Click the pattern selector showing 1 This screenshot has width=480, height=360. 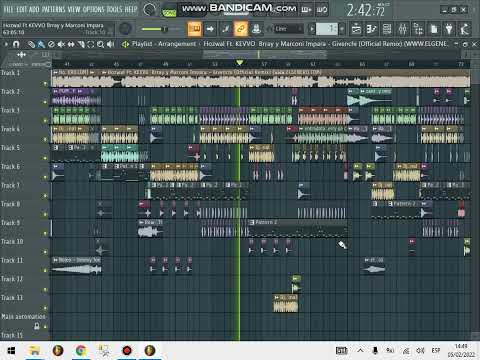pos(327,29)
